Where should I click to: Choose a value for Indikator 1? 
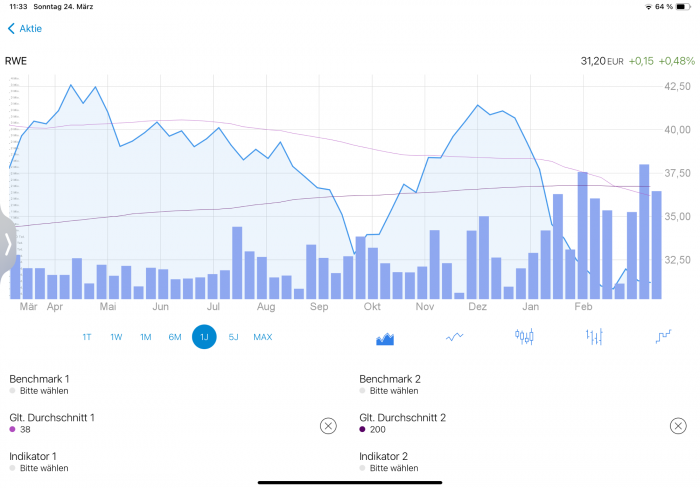coord(39,462)
